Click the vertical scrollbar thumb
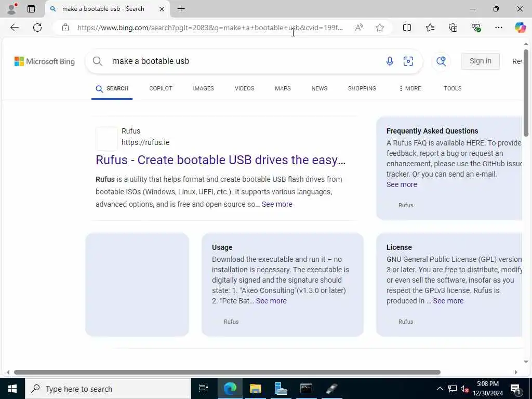The image size is (532, 399). pos(526,93)
